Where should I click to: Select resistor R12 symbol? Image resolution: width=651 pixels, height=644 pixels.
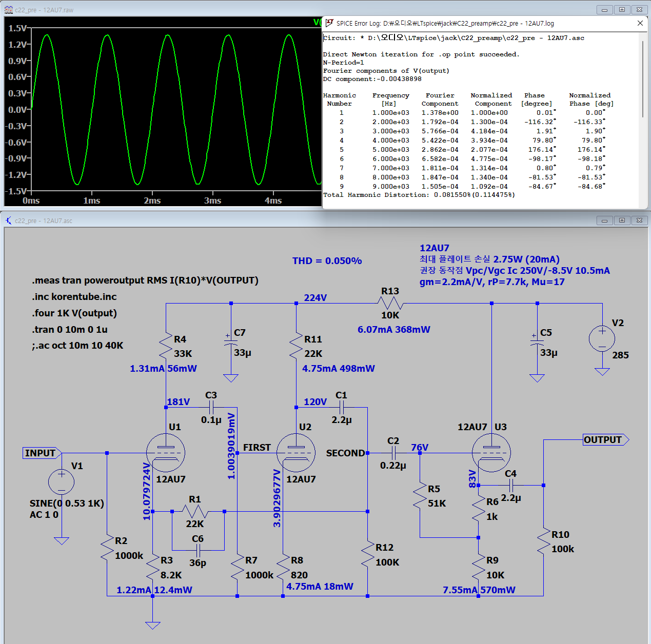(x=368, y=554)
